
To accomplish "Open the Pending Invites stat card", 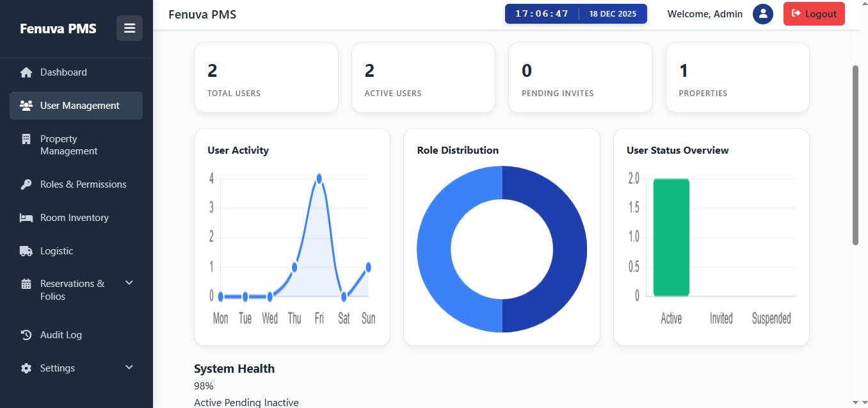I will (579, 77).
